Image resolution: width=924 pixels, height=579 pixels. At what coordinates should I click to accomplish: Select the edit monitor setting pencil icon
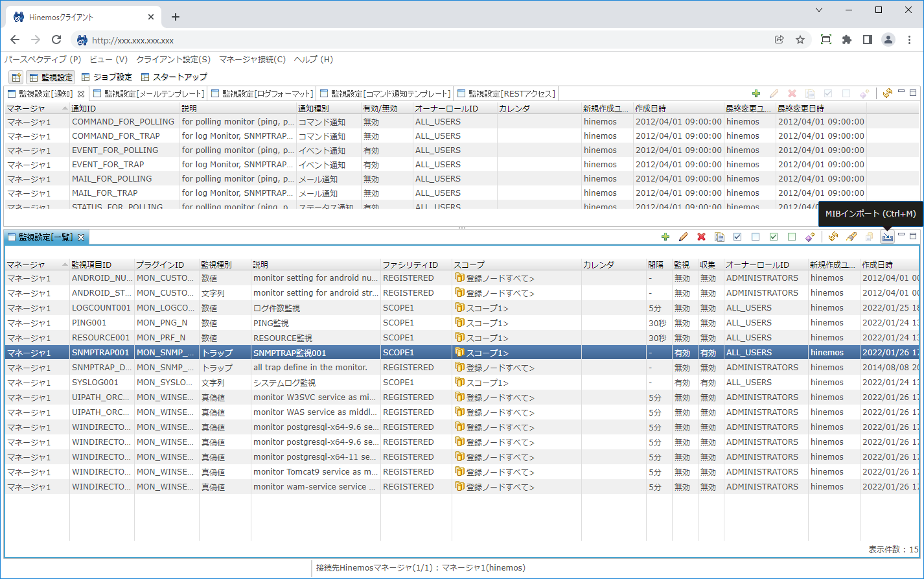click(x=683, y=237)
